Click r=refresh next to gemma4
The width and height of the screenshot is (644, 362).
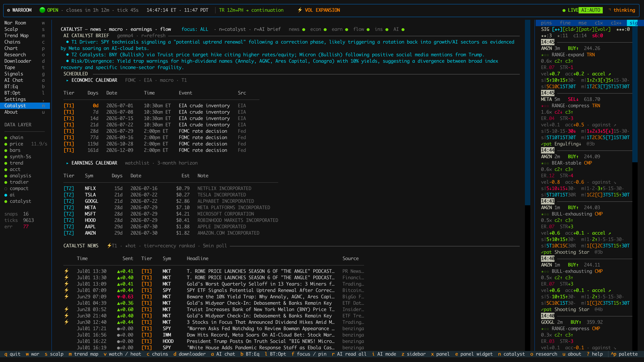[x=153, y=36]
